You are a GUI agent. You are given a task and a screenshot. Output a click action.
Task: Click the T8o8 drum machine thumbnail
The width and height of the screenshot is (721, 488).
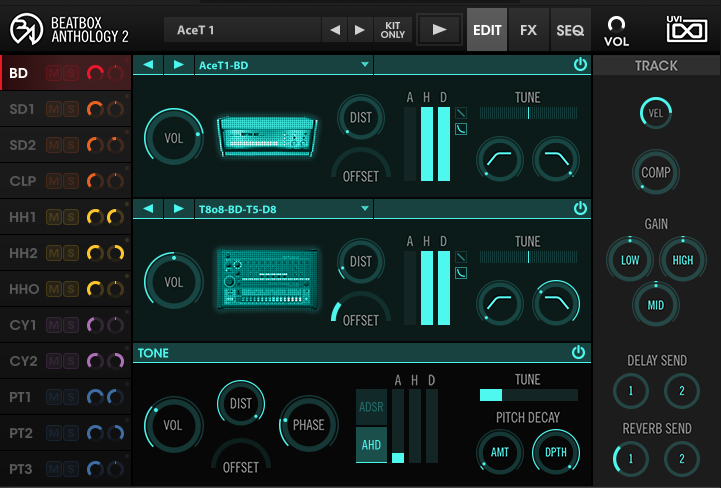(x=267, y=279)
